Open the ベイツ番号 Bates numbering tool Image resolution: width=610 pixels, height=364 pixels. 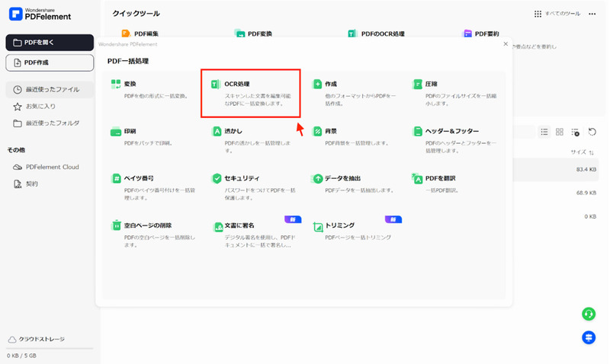click(x=153, y=187)
